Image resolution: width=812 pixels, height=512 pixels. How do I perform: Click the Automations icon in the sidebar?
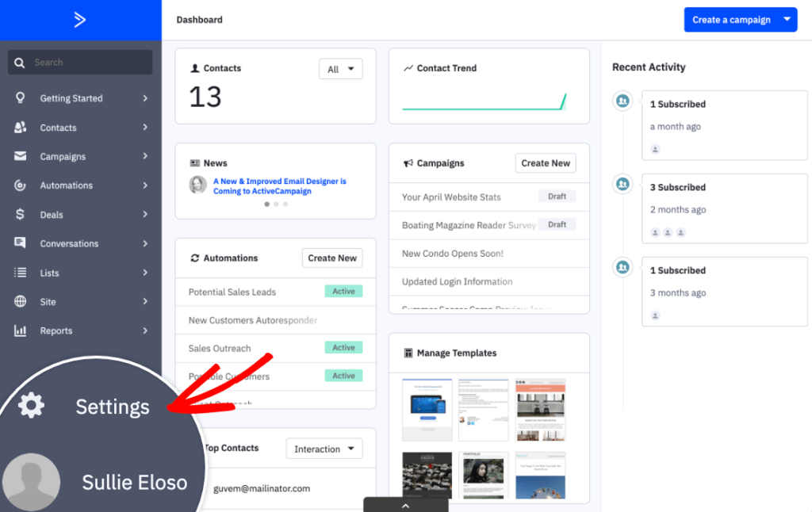pyautogui.click(x=22, y=185)
